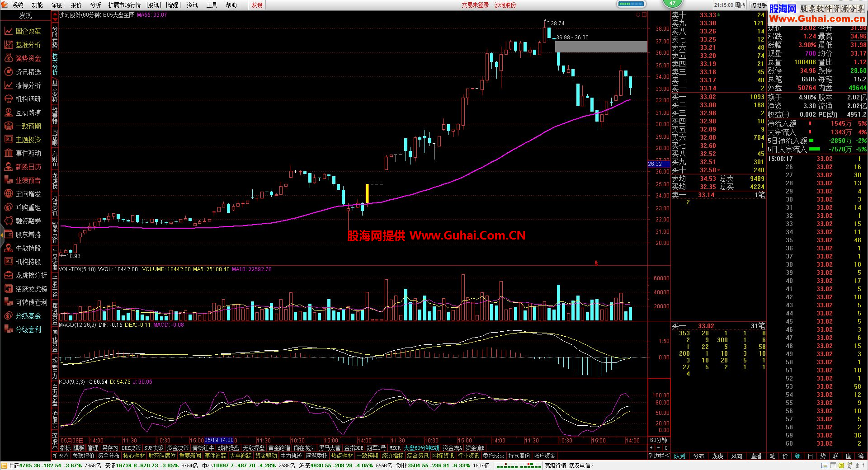868x470 pixels.
Task: Click the diamond icon at chart top-right
Action: click(638, 15)
